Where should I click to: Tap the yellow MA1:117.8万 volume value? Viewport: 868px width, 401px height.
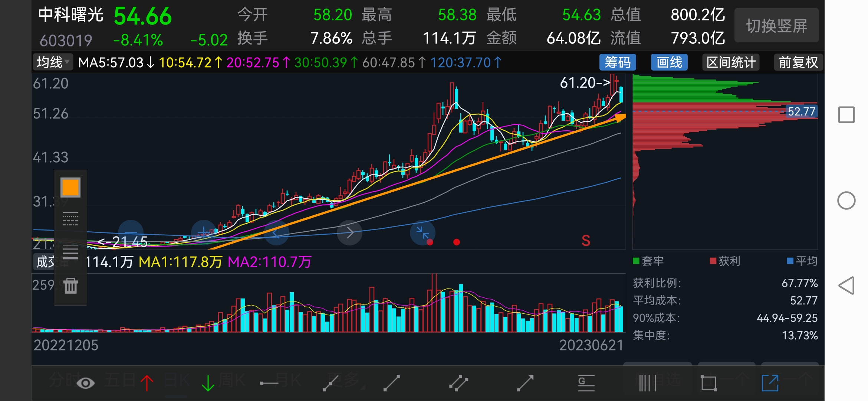(x=180, y=262)
